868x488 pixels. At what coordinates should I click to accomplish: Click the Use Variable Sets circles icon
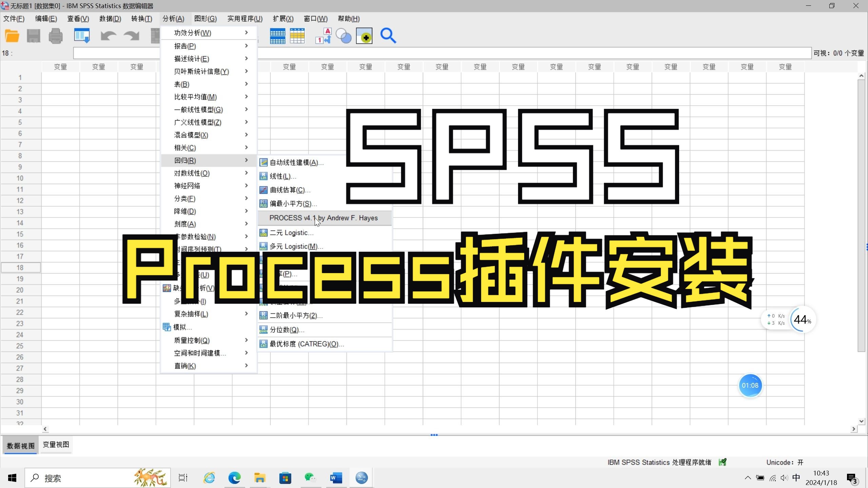pyautogui.click(x=343, y=36)
